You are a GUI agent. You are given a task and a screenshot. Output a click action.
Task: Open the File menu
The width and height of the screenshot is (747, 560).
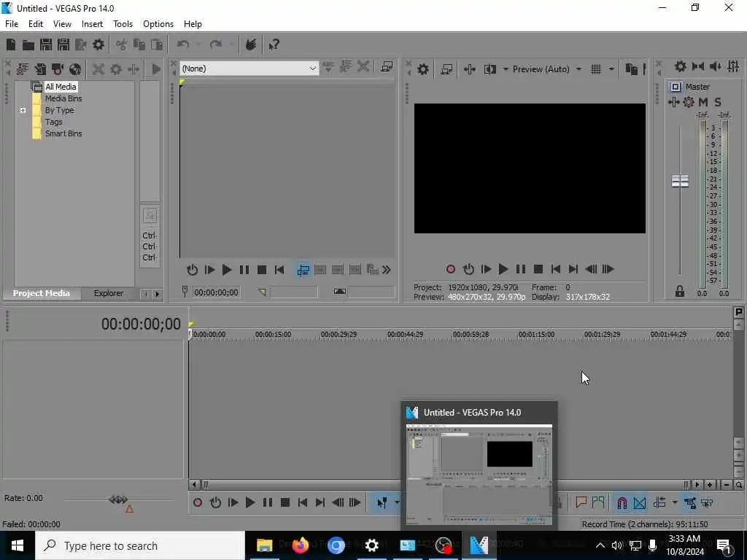click(12, 24)
